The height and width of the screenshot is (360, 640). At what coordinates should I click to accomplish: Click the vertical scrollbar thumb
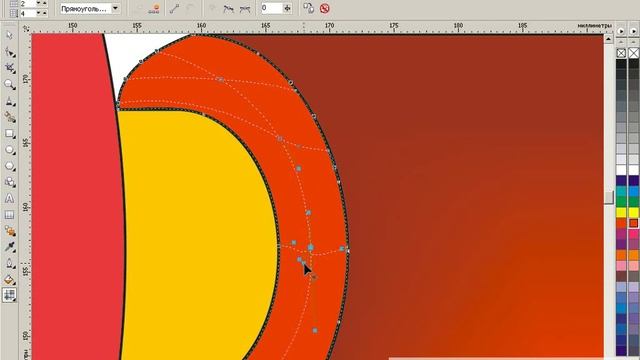pos(609,198)
